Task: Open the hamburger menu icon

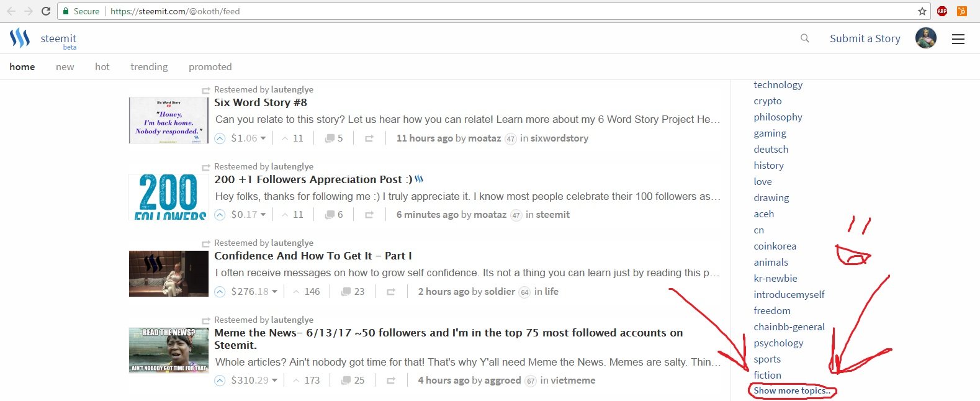Action: 958,39
